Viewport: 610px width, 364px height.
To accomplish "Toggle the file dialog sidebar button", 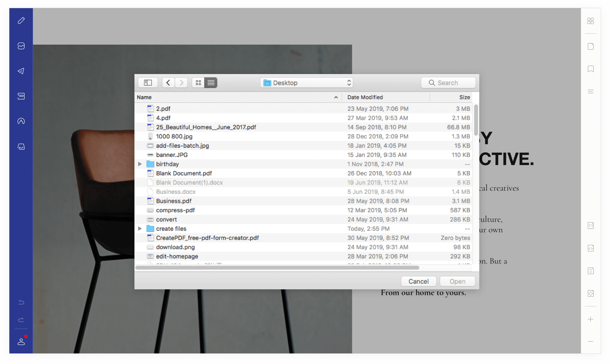I will coord(148,83).
